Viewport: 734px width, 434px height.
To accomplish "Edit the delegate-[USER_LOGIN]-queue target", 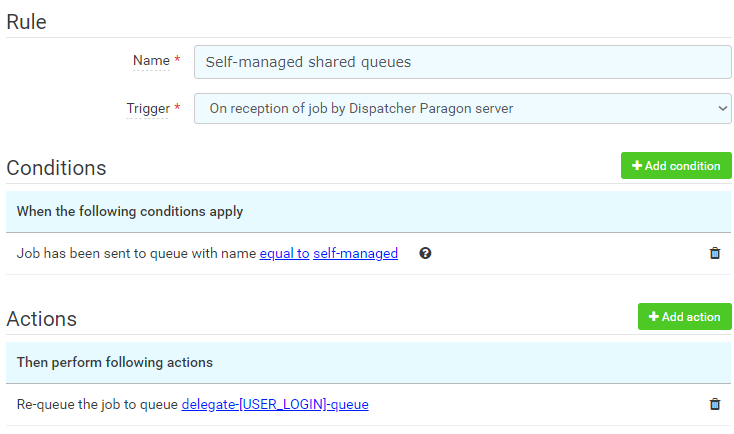I will tap(275, 405).
